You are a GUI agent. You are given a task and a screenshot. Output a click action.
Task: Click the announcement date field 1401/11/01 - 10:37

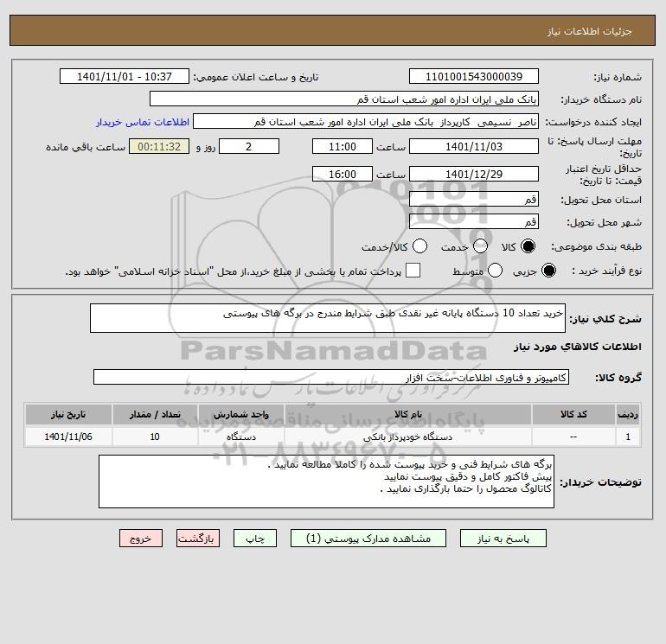[125, 76]
